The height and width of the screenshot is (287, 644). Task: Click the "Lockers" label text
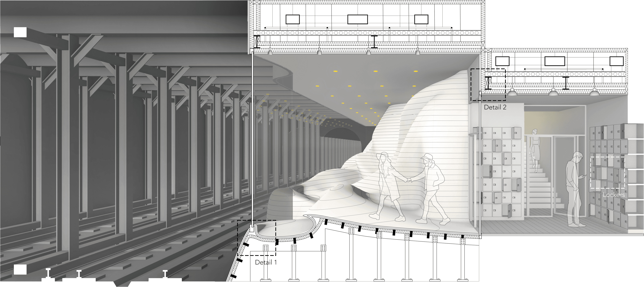coord(614,195)
